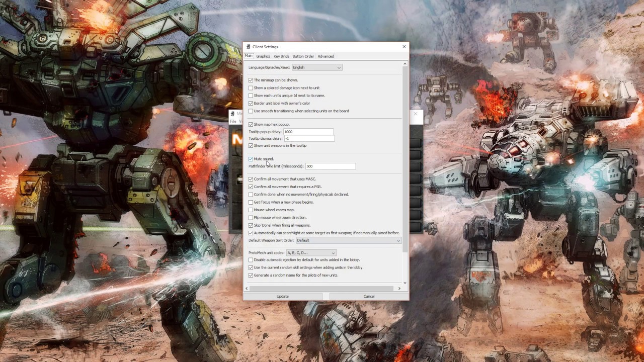Click the 'Tooltip popup delay:' label

265,132
